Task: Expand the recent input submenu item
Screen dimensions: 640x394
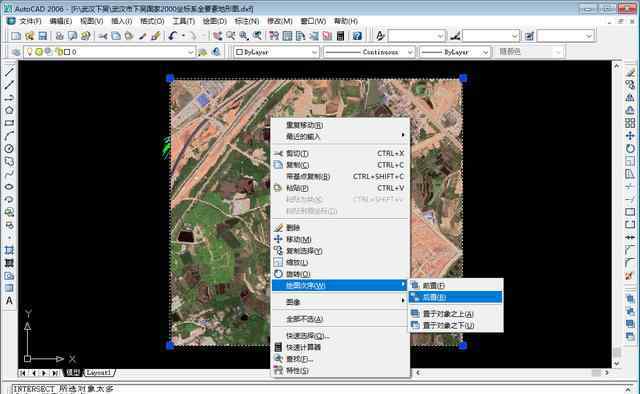Action: (340, 136)
